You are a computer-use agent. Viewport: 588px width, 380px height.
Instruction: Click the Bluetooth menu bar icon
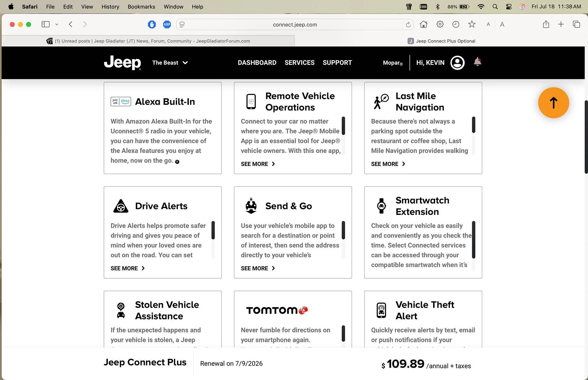(x=437, y=6)
